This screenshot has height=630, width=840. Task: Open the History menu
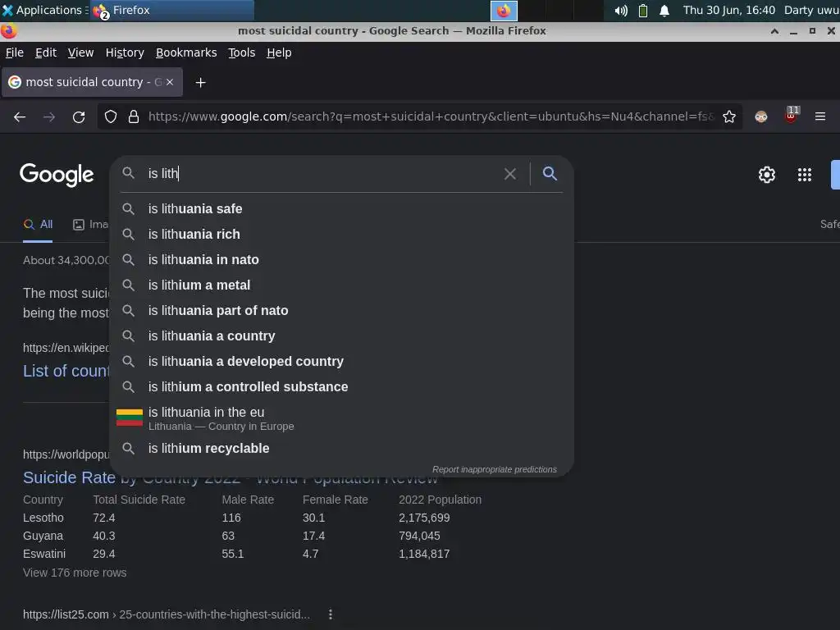pos(125,52)
